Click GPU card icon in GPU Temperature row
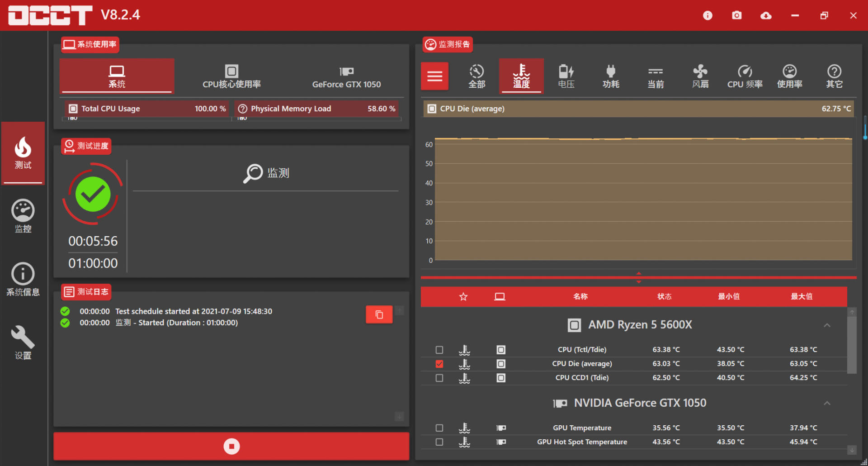This screenshot has height=466, width=868. click(x=501, y=428)
